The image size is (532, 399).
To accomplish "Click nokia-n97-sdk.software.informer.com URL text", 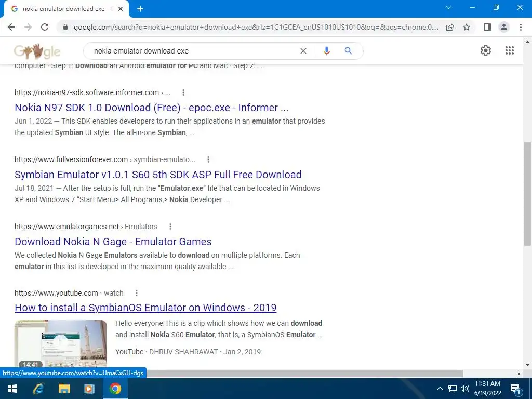I will [x=87, y=92].
